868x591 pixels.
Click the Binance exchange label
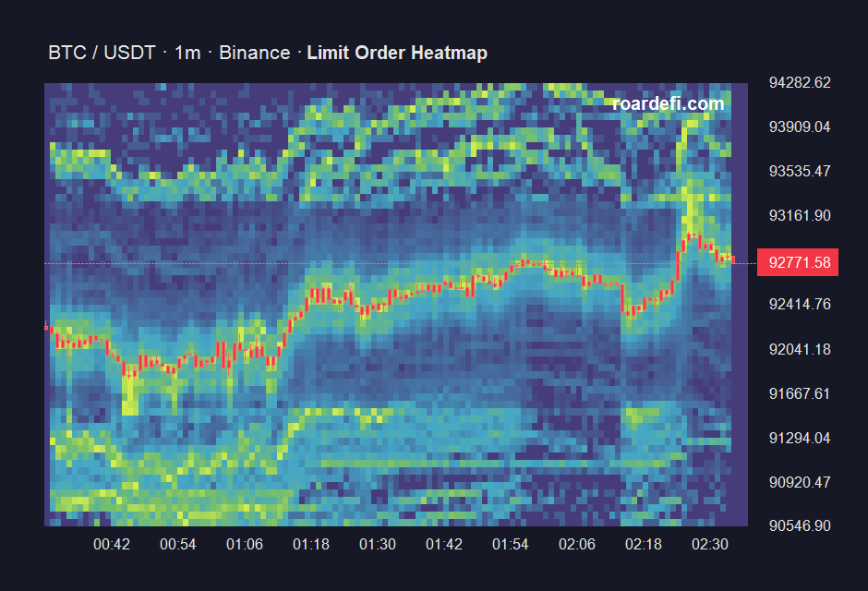click(255, 53)
